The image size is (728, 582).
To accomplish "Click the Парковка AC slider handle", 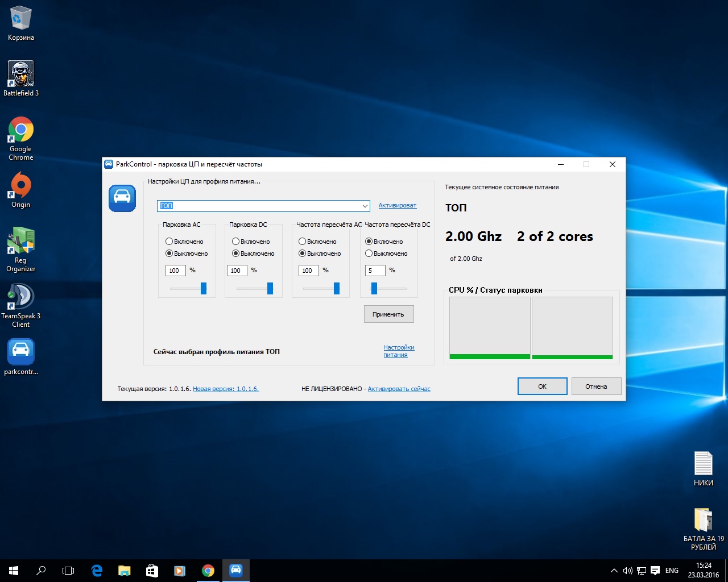I will 204,289.
